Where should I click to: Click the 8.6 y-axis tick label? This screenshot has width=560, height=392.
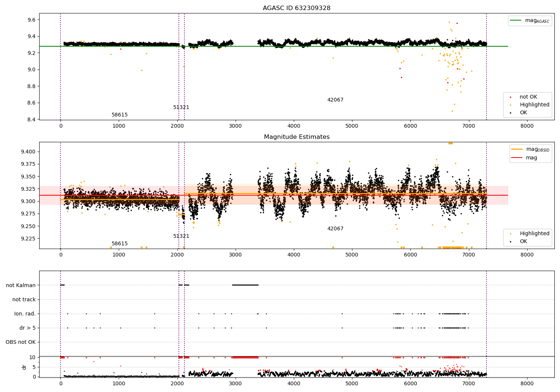(x=32, y=103)
